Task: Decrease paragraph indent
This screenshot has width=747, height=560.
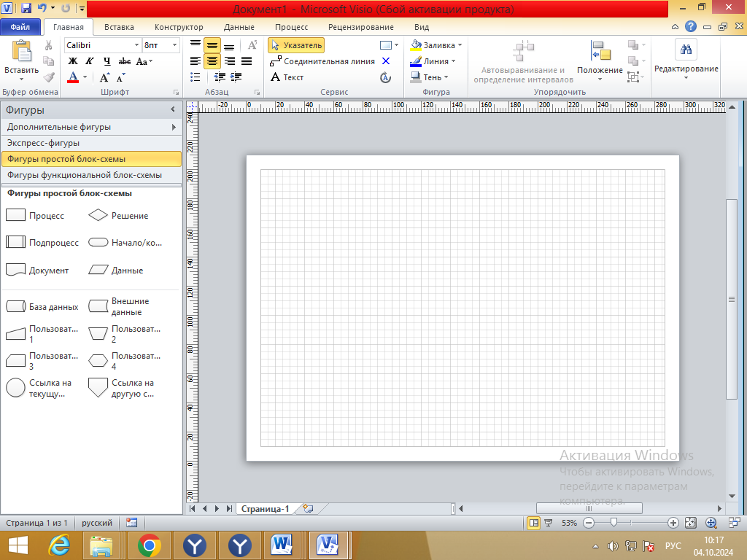Action: 220,77
